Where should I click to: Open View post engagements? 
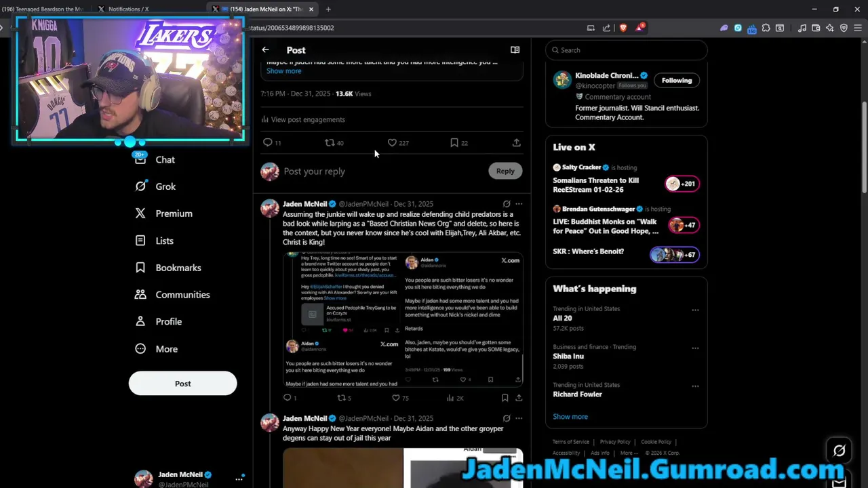(x=303, y=119)
